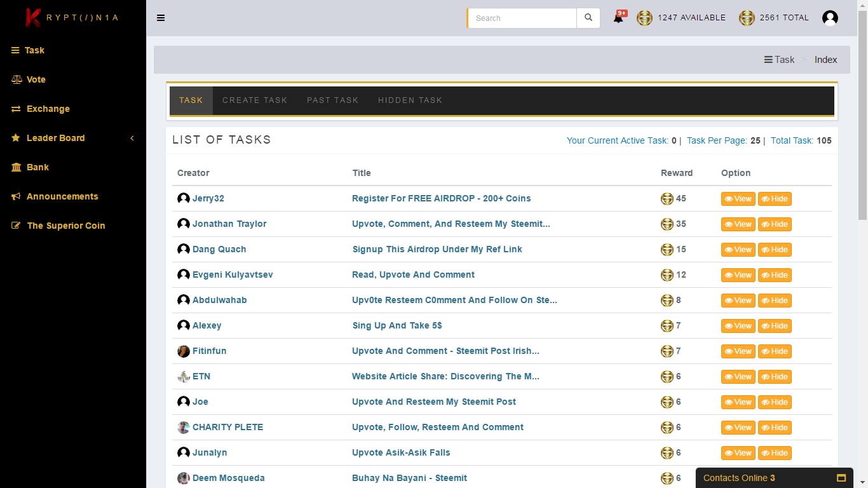Click Fitinfun's profile picture

pyautogui.click(x=184, y=351)
